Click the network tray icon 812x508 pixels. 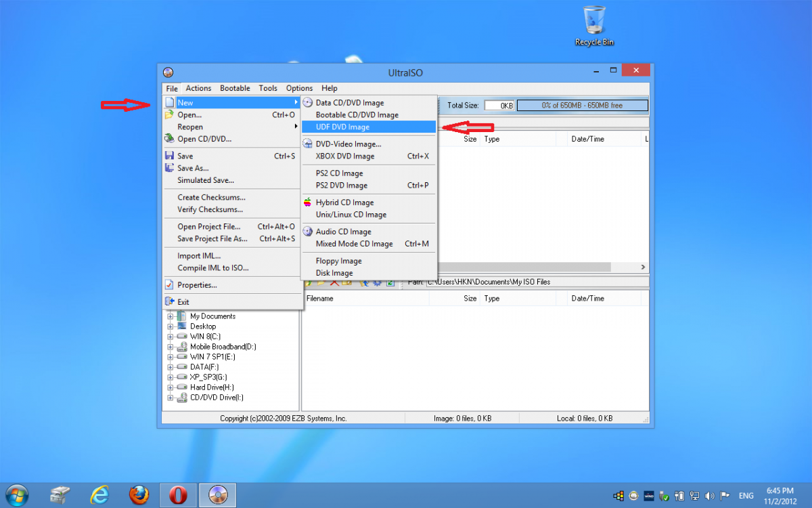(695, 495)
